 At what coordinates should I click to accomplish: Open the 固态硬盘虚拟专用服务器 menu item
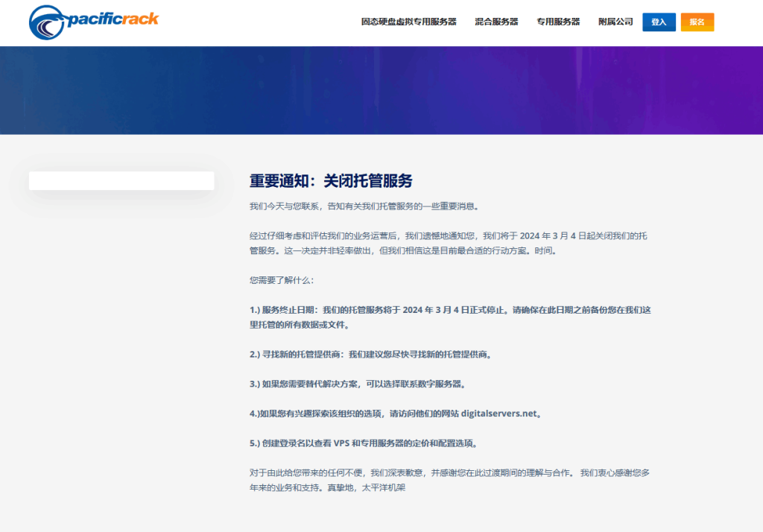tap(408, 22)
